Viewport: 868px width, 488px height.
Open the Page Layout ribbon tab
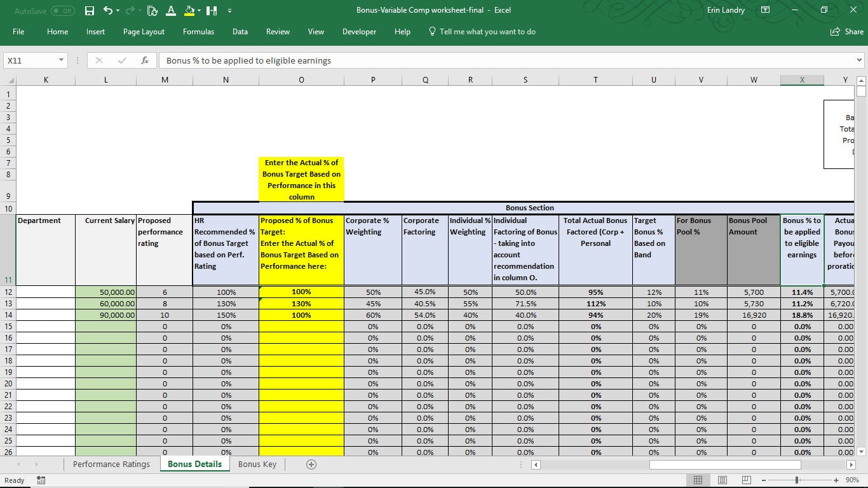coord(144,31)
